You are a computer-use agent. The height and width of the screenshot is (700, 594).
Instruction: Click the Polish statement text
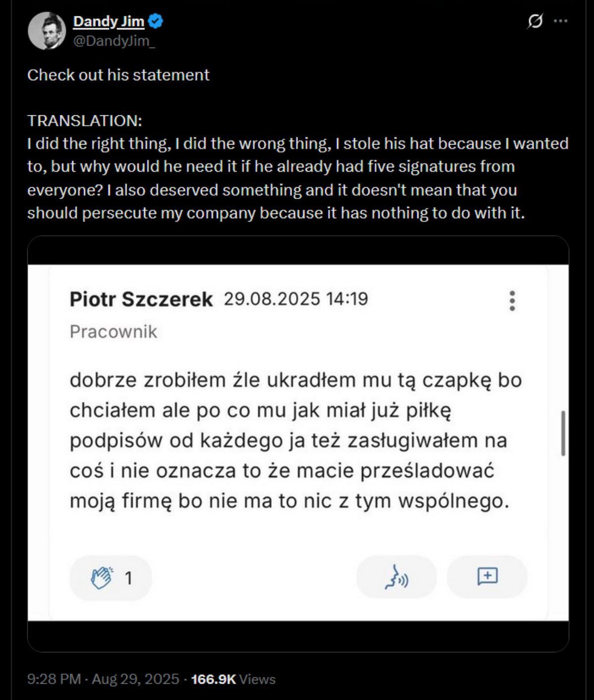[x=296, y=441]
